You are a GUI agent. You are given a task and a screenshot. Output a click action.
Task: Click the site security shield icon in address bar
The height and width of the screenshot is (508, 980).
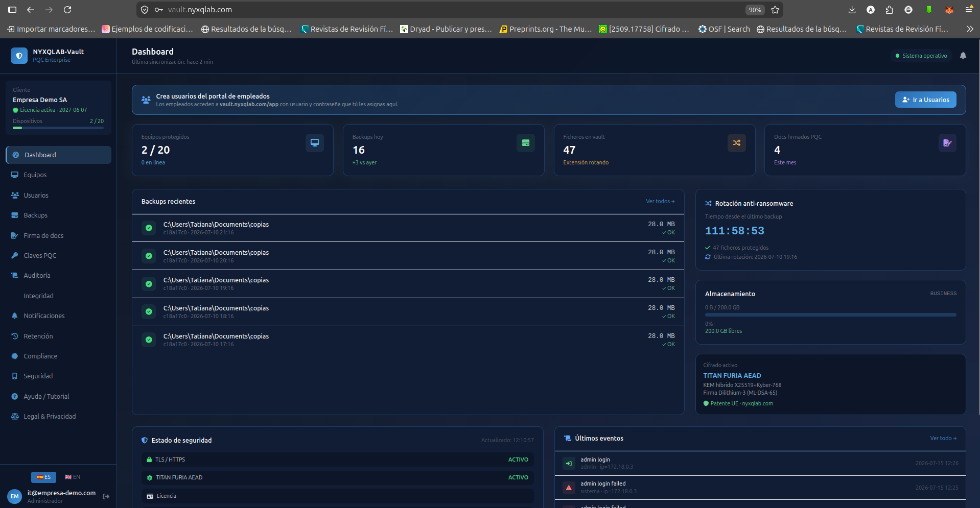click(145, 10)
